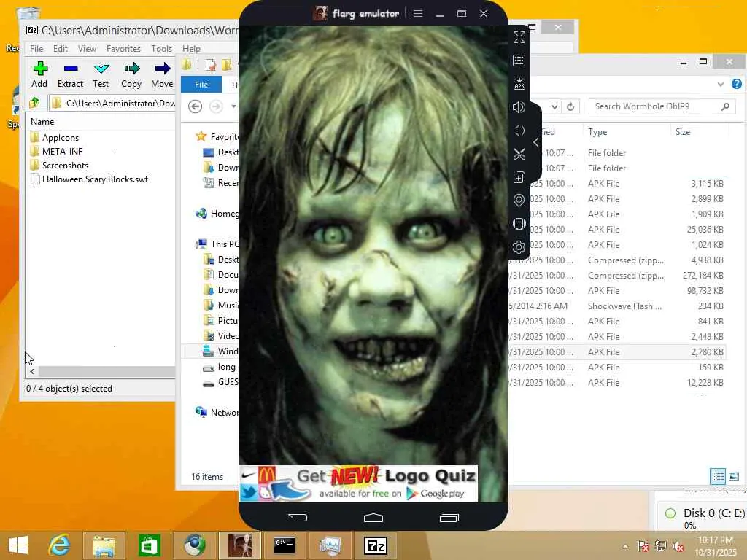Click the Search Wormhole I3bIP9 field
747x560 pixels.
662,106
